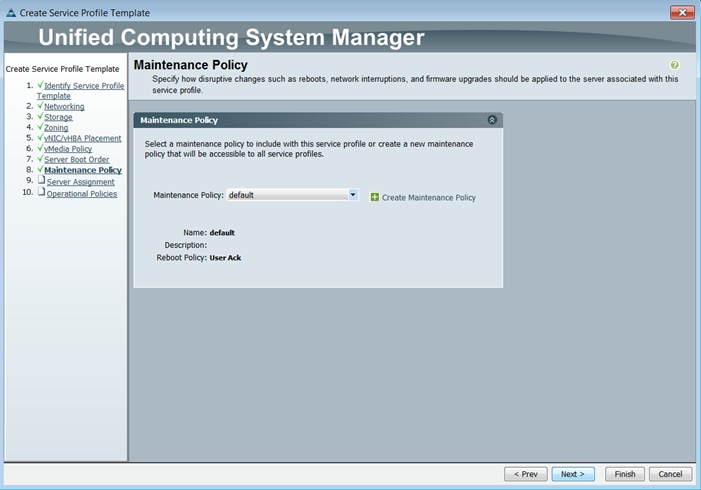This screenshot has height=490, width=701.
Task: Click the Reboot Policy value User Ack
Action: pos(225,258)
